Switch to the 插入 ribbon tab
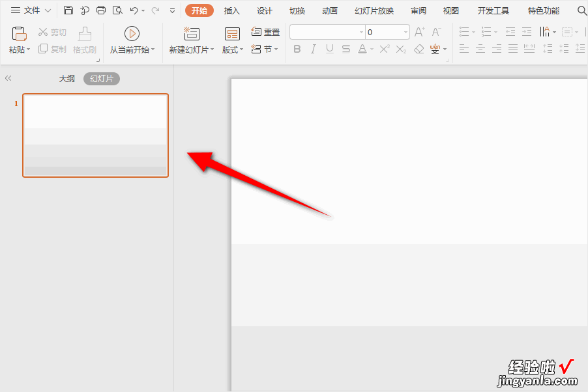588x392 pixels. click(232, 10)
